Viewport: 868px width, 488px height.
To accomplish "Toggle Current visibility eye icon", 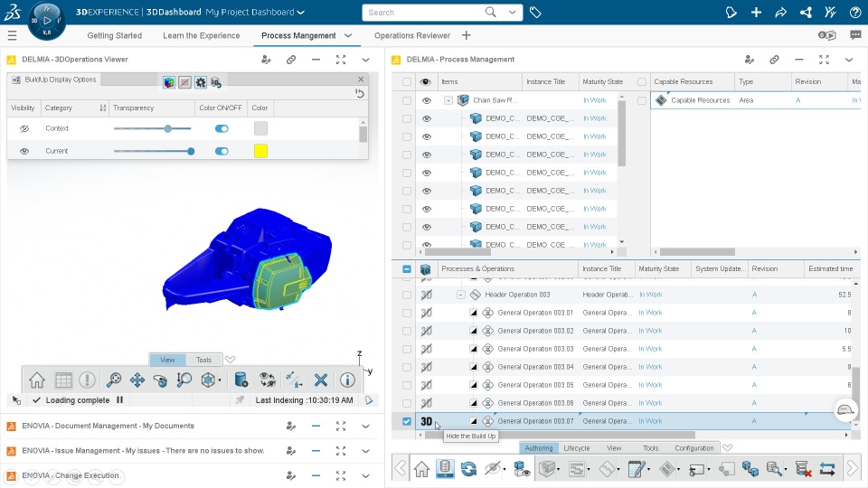I will pos(24,151).
